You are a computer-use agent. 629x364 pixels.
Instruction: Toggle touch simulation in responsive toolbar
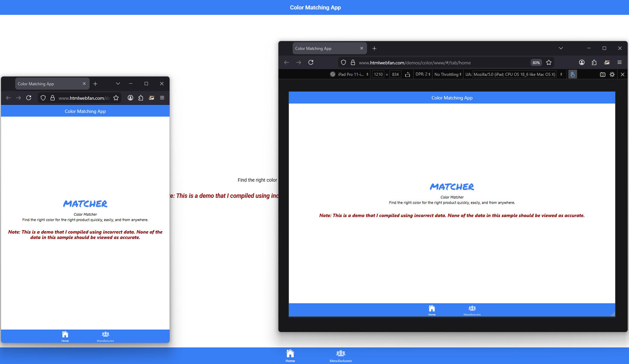pyautogui.click(x=572, y=74)
